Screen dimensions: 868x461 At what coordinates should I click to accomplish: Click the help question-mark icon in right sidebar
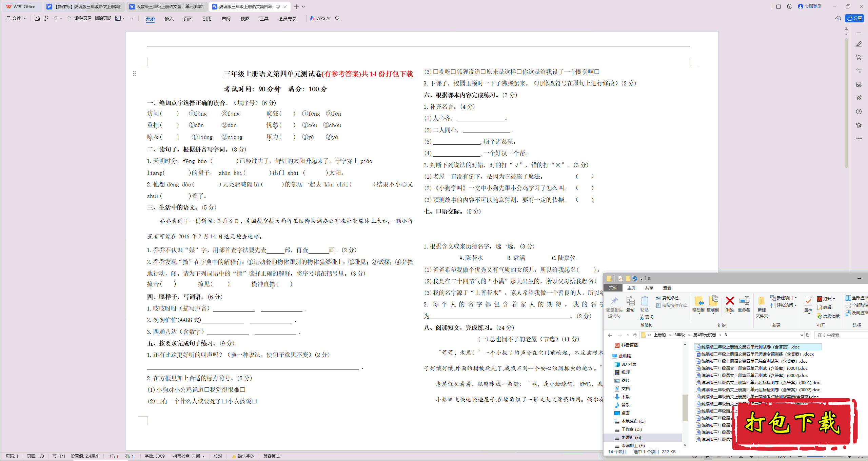(x=859, y=112)
